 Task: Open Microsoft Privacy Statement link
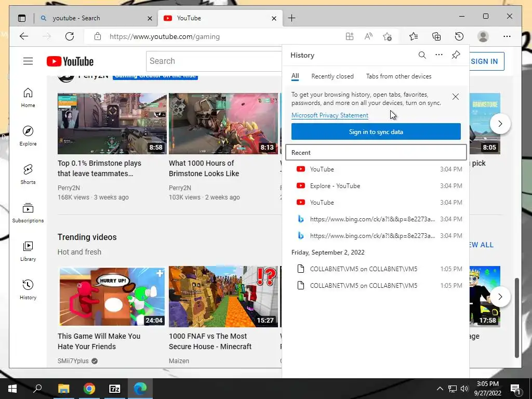click(330, 115)
